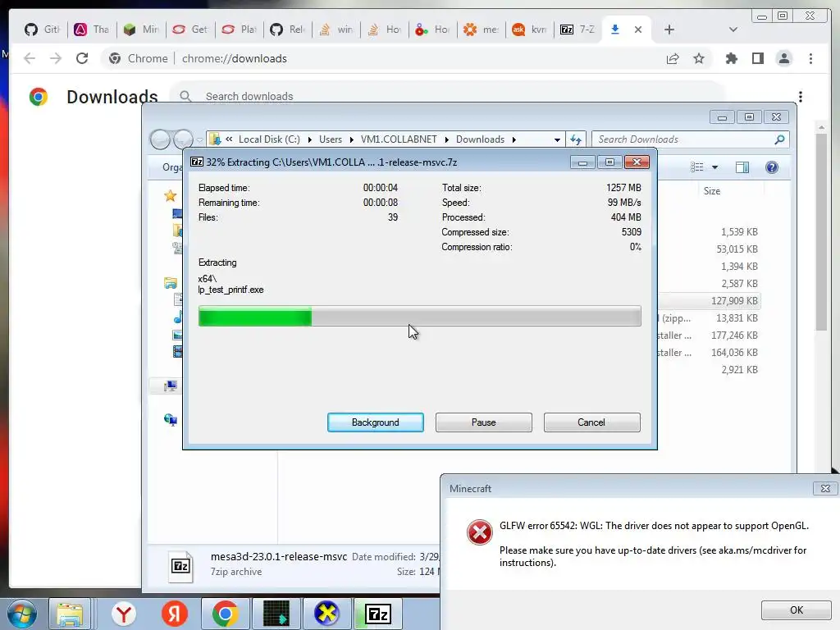Click Local Disk (C:) in Explorer path

point(269,139)
